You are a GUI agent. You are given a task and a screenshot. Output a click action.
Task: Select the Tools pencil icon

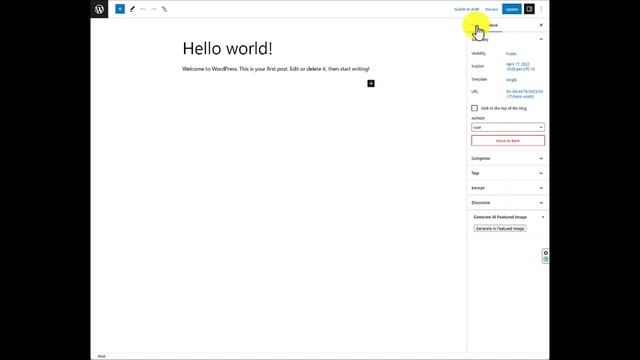pos(132,9)
